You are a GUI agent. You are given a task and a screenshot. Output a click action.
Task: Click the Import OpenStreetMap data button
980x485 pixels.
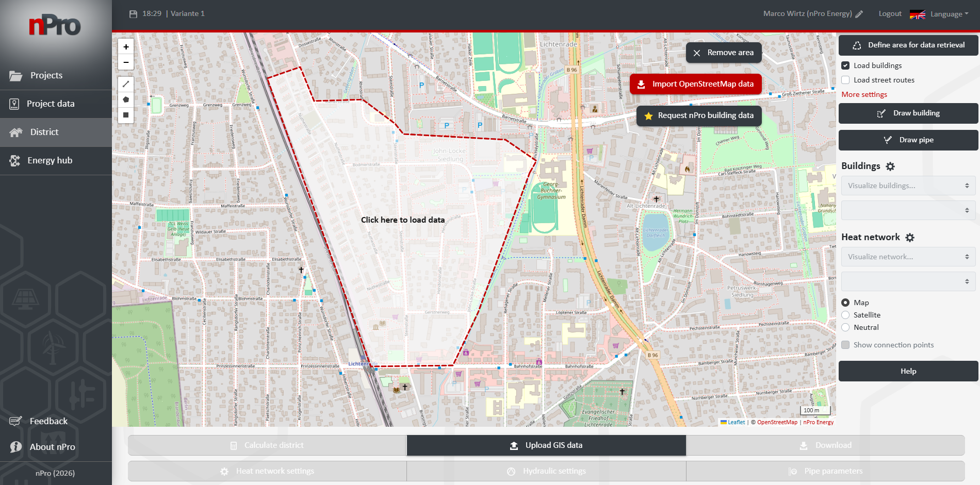tap(695, 83)
